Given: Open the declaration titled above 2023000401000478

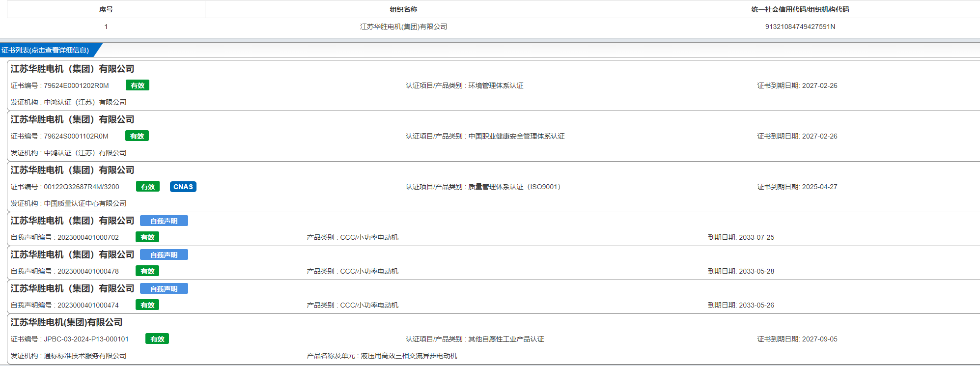Looking at the screenshot, I should tap(72, 254).
